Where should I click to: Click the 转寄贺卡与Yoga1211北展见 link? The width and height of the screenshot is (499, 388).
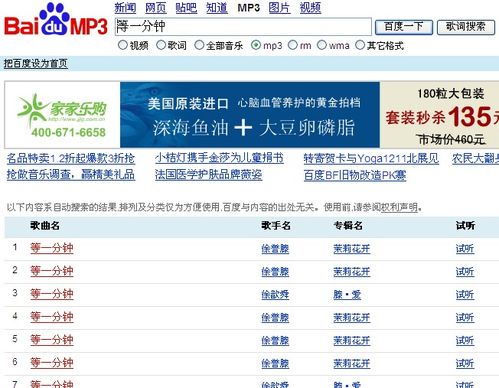click(x=371, y=158)
